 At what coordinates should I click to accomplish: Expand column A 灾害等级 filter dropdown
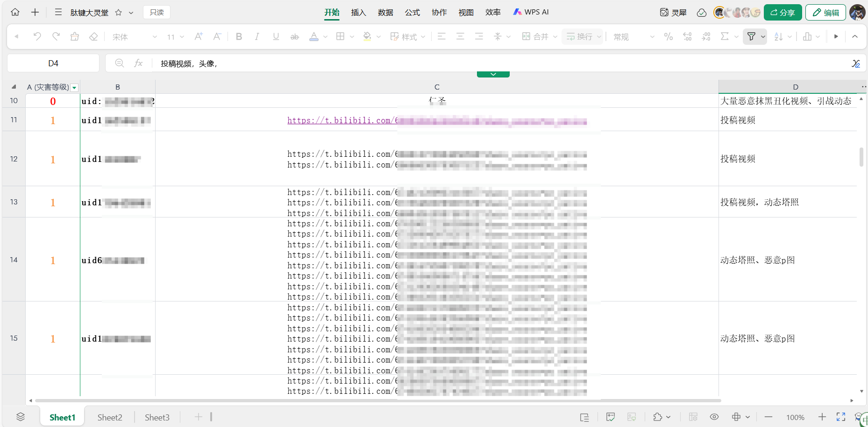74,88
